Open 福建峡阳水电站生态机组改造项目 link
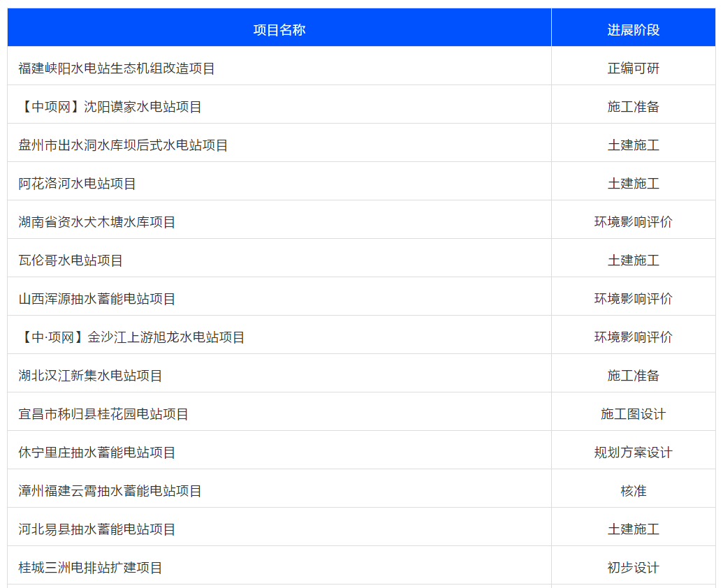Image resolution: width=723 pixels, height=588 pixels. [117, 68]
